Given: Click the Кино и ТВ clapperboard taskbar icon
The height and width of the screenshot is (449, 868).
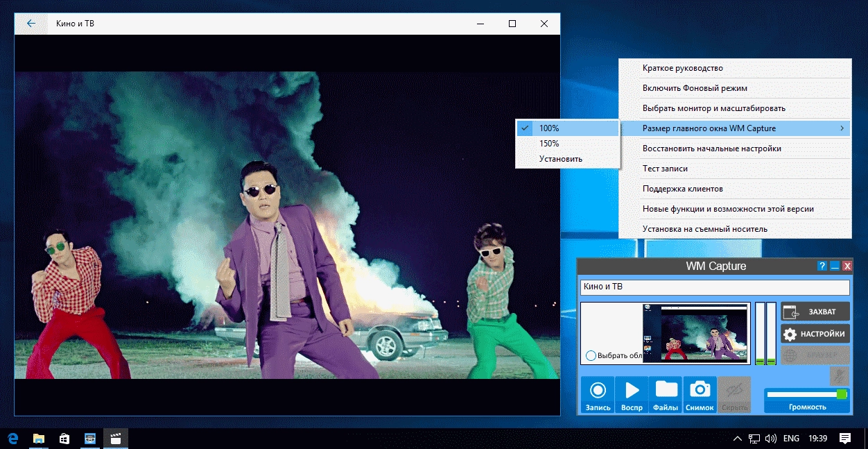Looking at the screenshot, I should 116,438.
